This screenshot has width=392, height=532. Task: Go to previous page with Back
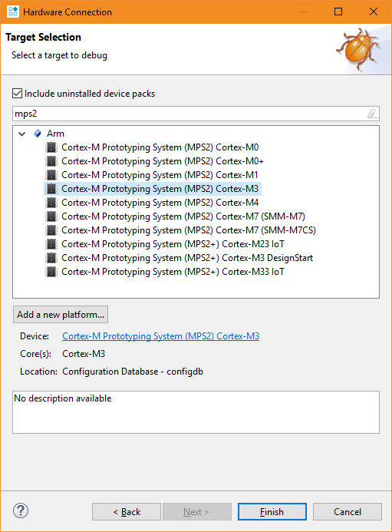click(127, 511)
